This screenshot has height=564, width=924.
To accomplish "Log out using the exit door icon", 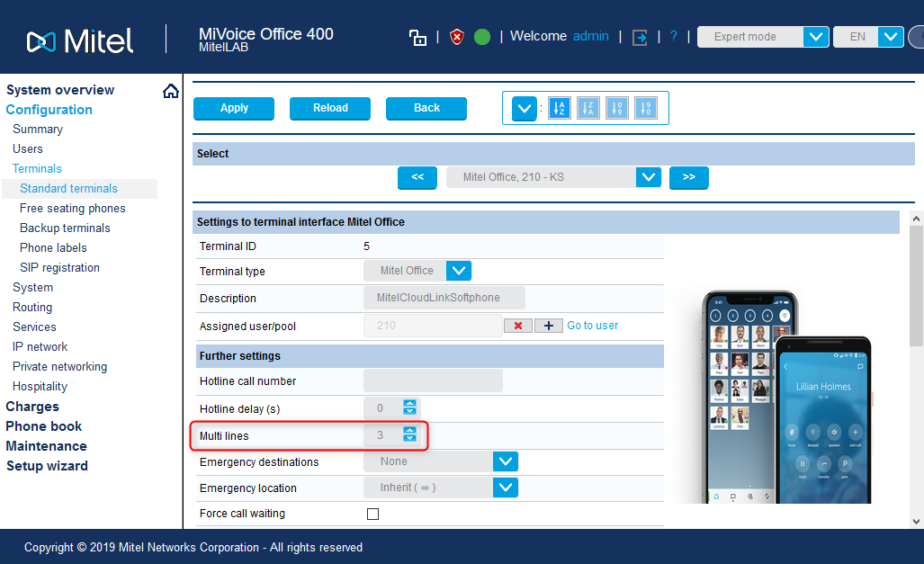I will pos(639,36).
